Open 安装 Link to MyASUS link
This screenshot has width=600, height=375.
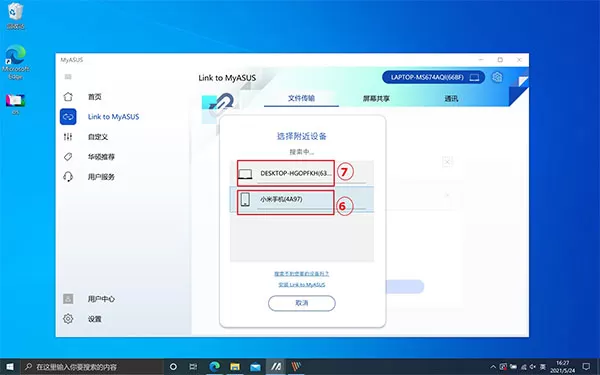(302, 285)
